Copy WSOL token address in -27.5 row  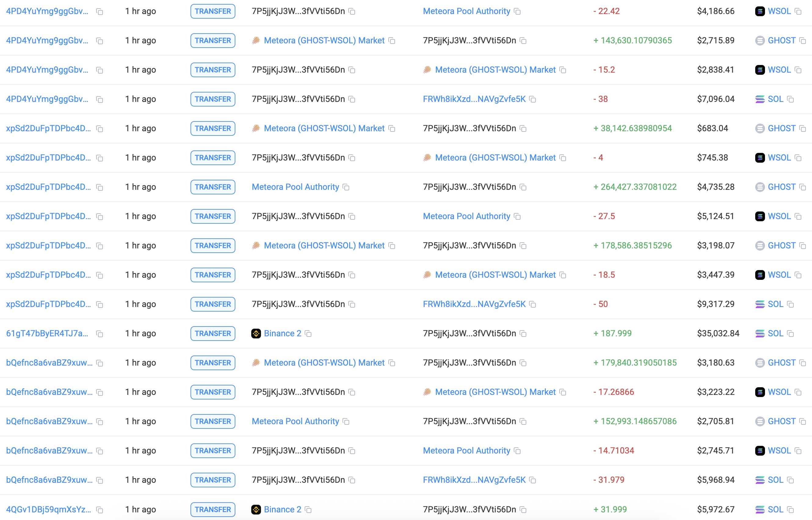[x=798, y=216]
